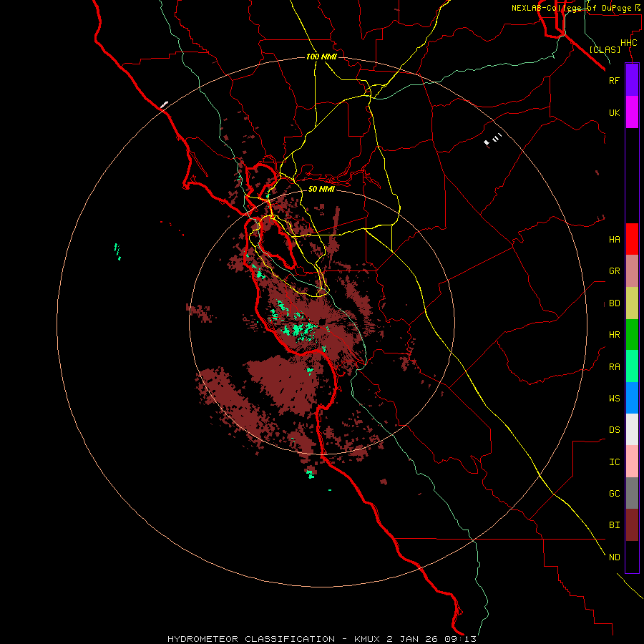
Task: Select the DS legend label
Action: click(614, 430)
